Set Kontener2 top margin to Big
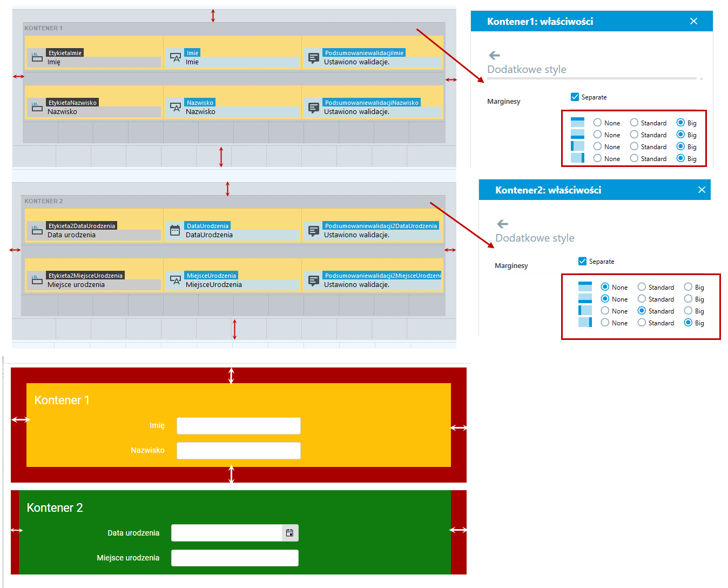This screenshot has width=728, height=588. point(688,287)
